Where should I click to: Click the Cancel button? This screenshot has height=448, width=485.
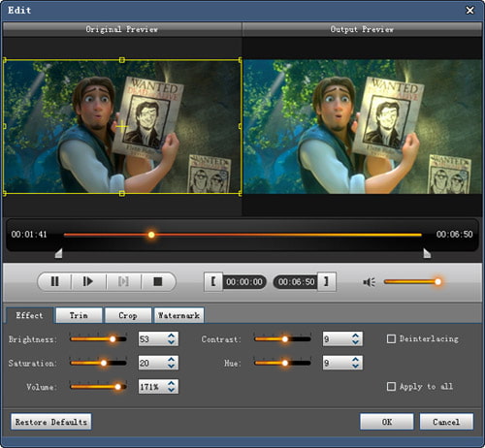[x=446, y=422]
